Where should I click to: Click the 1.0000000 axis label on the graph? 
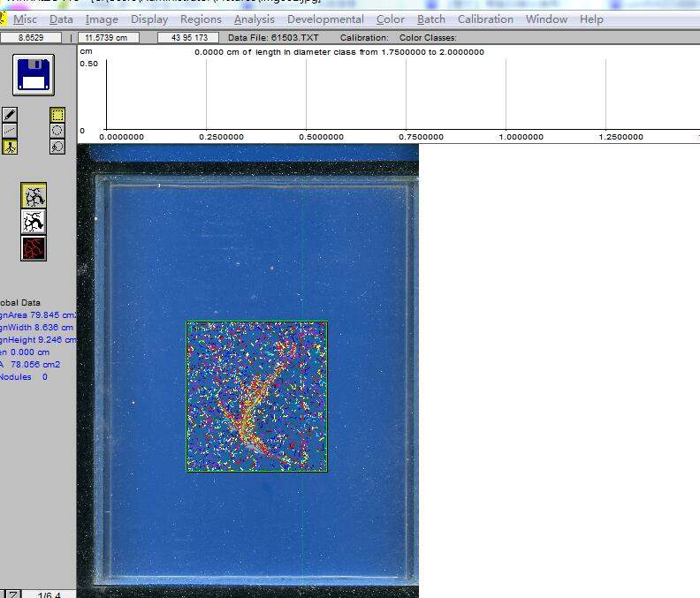[x=521, y=137]
